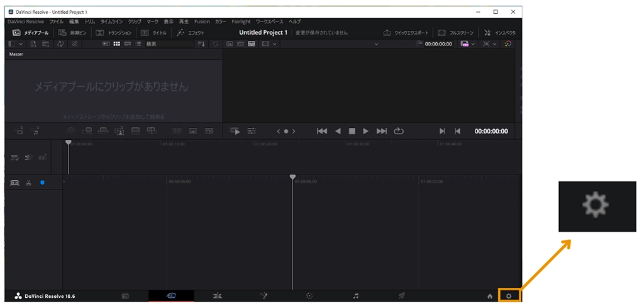Viewport: 644px width, 306px height.
Task: Open the timeline options icon
Action: tap(15, 158)
